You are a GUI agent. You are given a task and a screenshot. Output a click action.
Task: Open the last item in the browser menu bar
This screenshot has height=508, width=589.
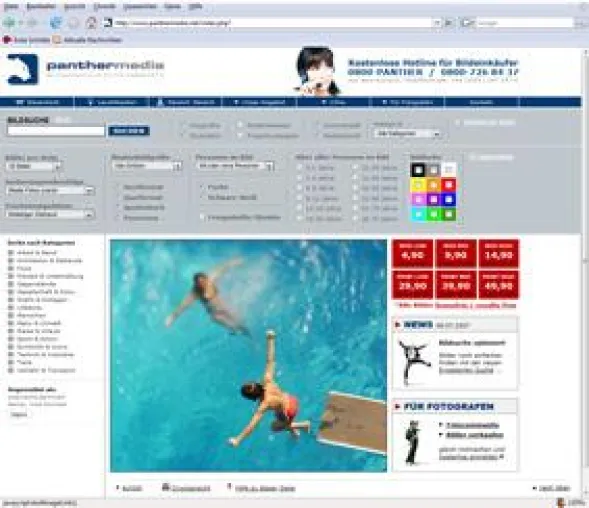(196, 6)
